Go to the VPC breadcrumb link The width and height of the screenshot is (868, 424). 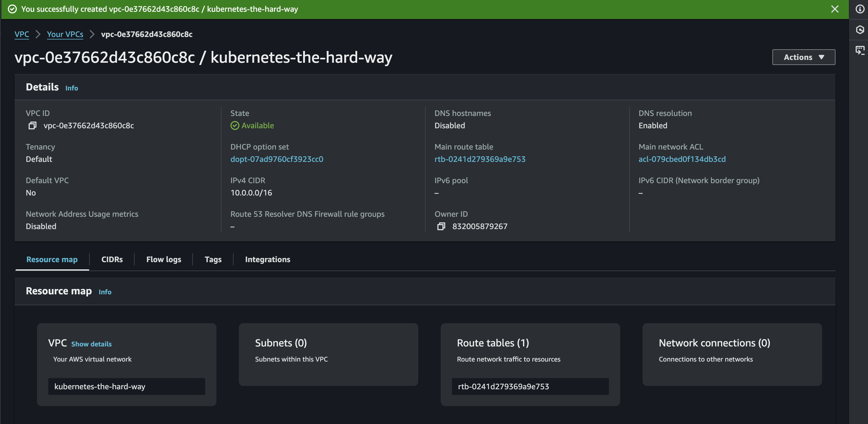point(22,34)
